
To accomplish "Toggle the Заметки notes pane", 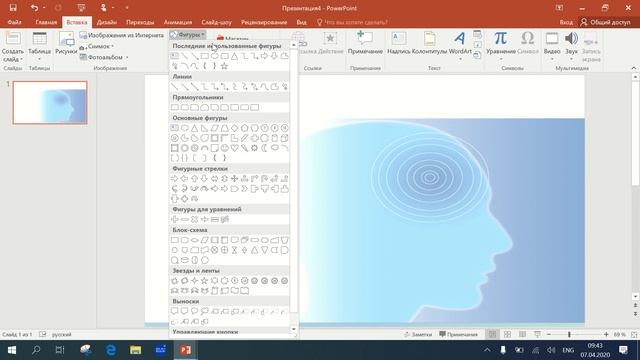I will point(418,334).
